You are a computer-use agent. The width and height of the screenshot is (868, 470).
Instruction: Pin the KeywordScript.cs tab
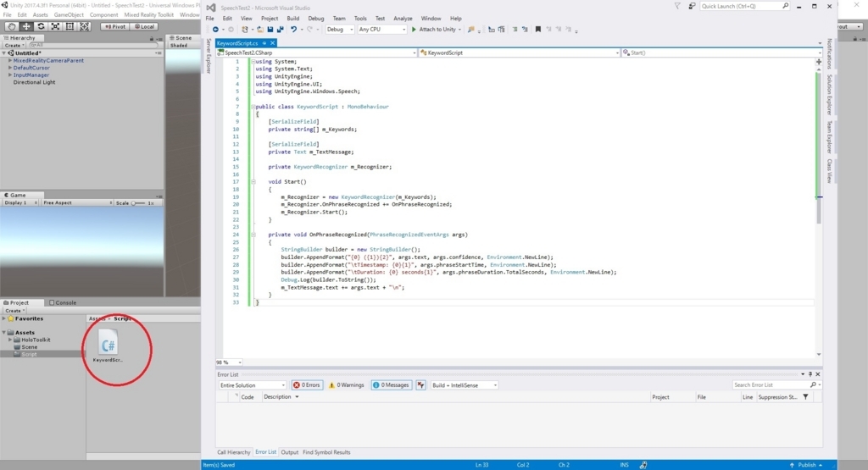coord(264,43)
